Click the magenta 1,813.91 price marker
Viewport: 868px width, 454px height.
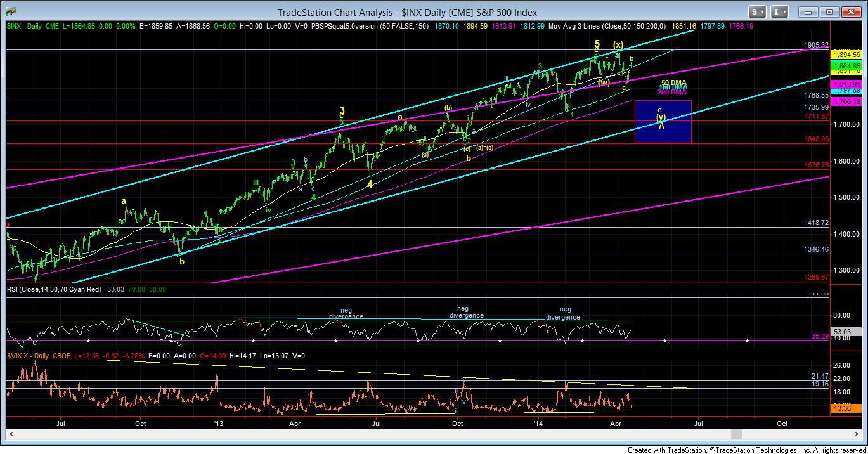847,84
